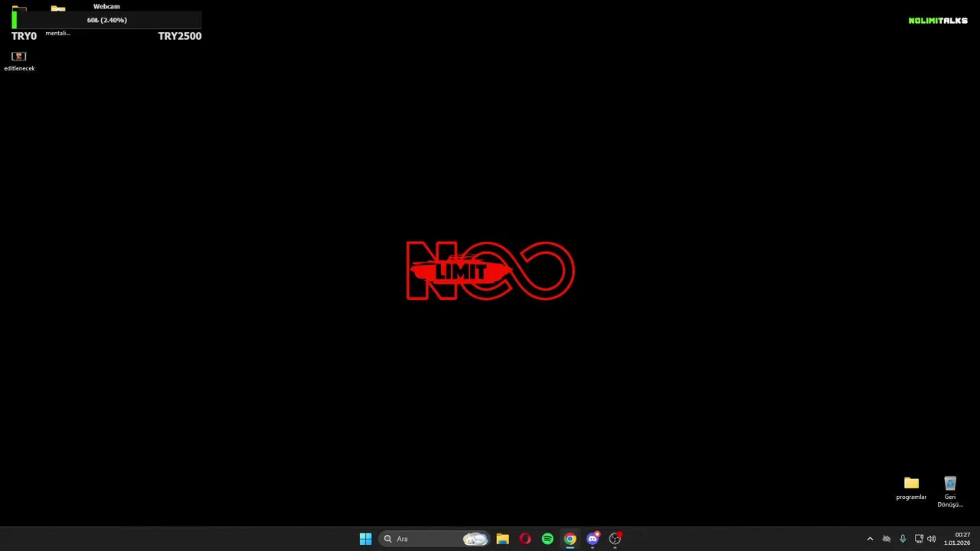Select the programlar folder on the desktop
The image size is (980, 551).
pos(911,488)
